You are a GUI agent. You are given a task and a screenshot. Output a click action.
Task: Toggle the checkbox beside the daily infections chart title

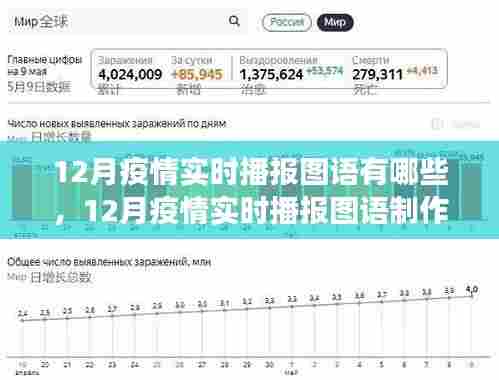(x=436, y=124)
